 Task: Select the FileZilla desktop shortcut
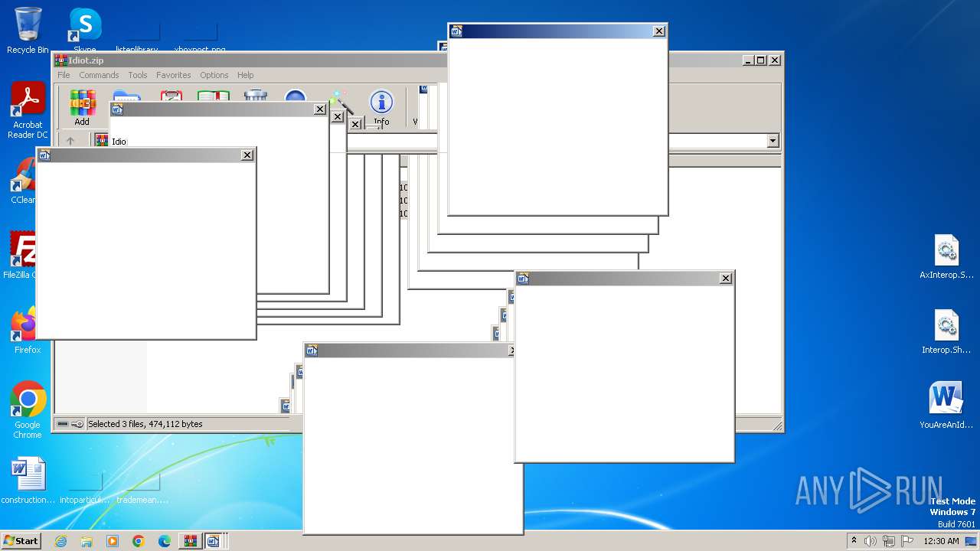click(x=21, y=256)
